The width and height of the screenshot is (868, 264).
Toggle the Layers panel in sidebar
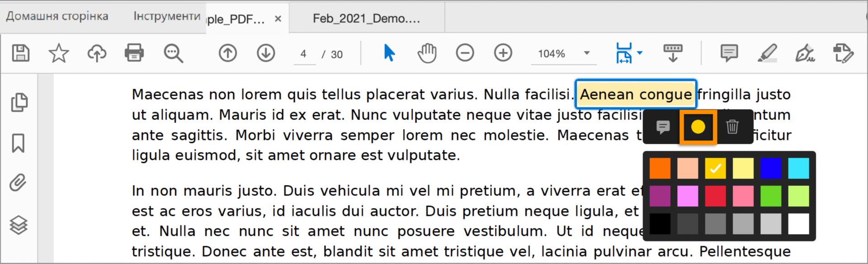pyautogui.click(x=19, y=225)
